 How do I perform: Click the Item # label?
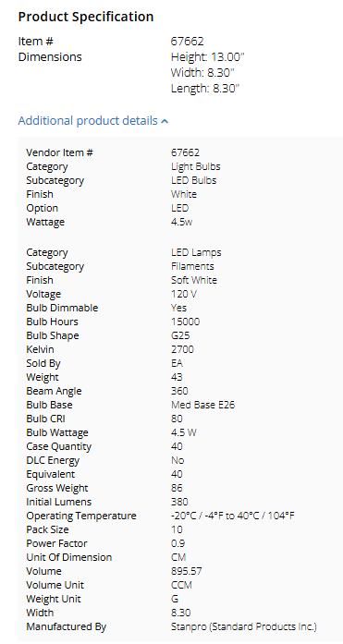tap(36, 42)
